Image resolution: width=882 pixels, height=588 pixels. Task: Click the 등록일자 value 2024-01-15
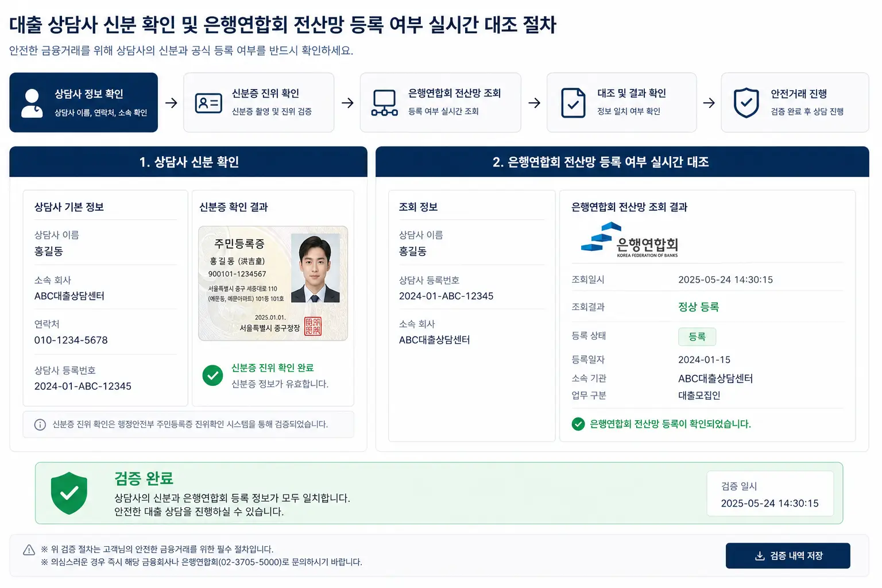704,359
